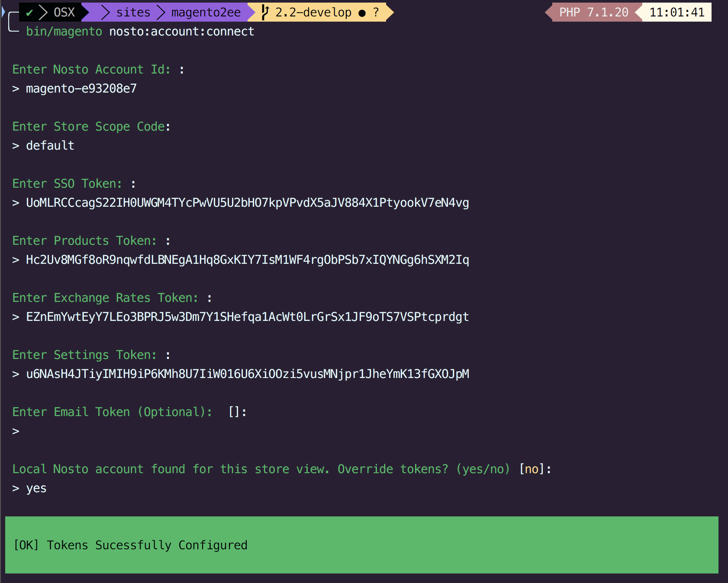Click the 2.2-develop branch name
The height and width of the screenshot is (583, 728).
click(313, 13)
